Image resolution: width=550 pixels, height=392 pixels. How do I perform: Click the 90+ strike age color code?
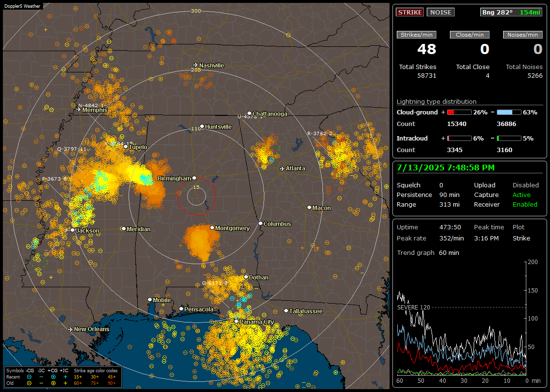click(x=112, y=383)
